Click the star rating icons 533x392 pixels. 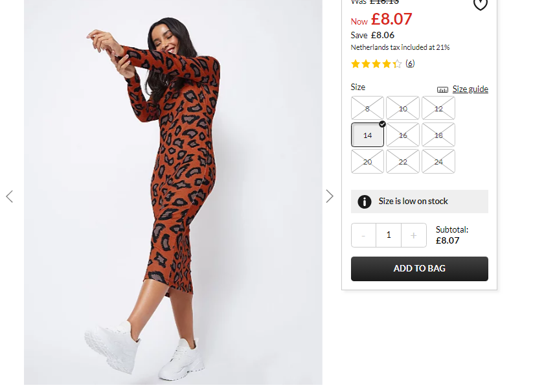click(x=376, y=64)
